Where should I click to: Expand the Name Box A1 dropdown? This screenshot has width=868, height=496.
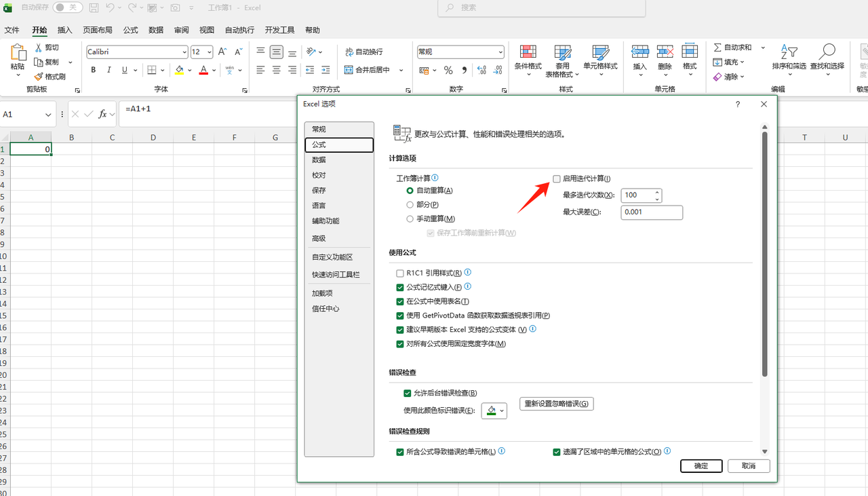(48, 115)
